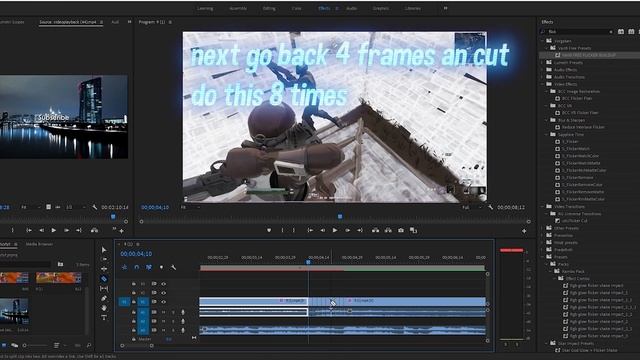
Task: Toggle V1 track output eye
Action: coord(164,302)
